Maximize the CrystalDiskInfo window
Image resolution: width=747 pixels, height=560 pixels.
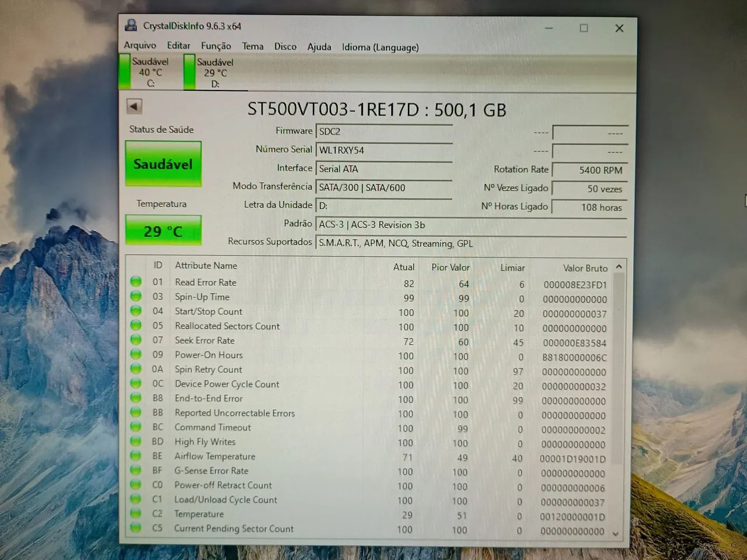[584, 28]
